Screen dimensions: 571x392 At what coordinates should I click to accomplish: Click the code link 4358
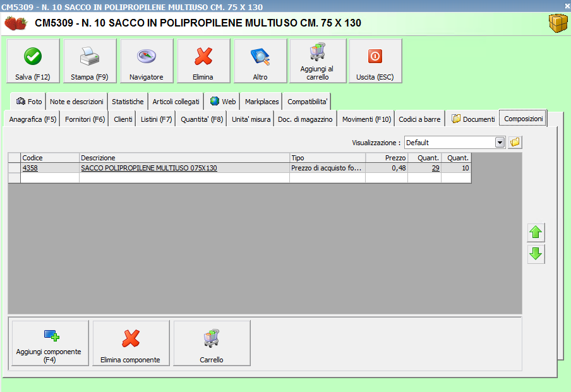pos(30,168)
